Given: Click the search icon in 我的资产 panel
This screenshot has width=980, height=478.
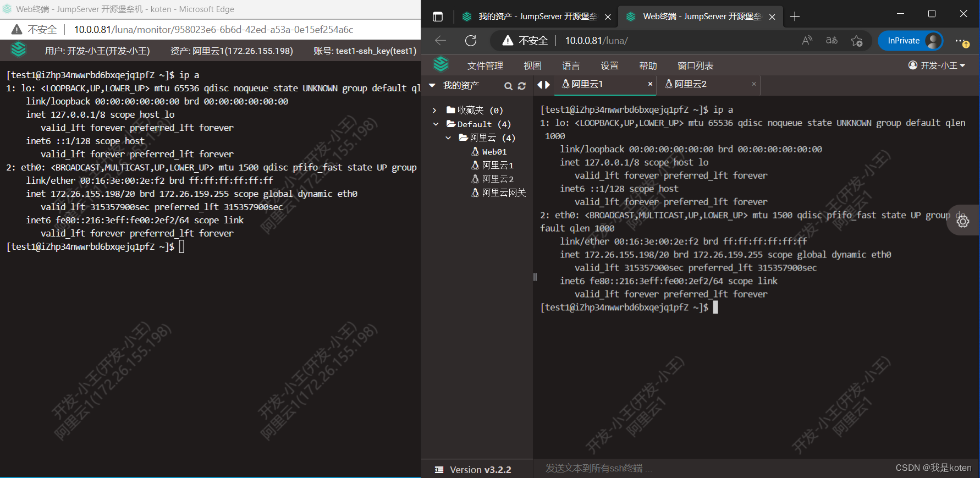Looking at the screenshot, I should [508, 86].
